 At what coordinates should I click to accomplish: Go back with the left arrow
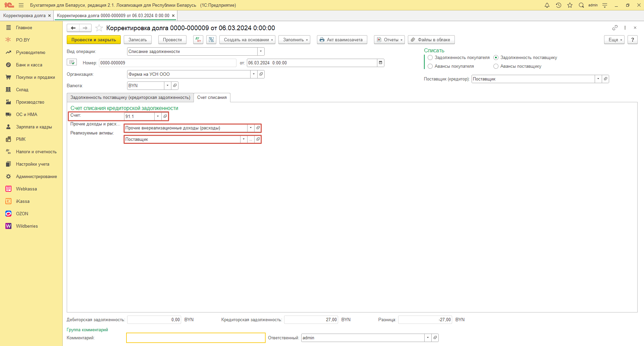coord(73,28)
